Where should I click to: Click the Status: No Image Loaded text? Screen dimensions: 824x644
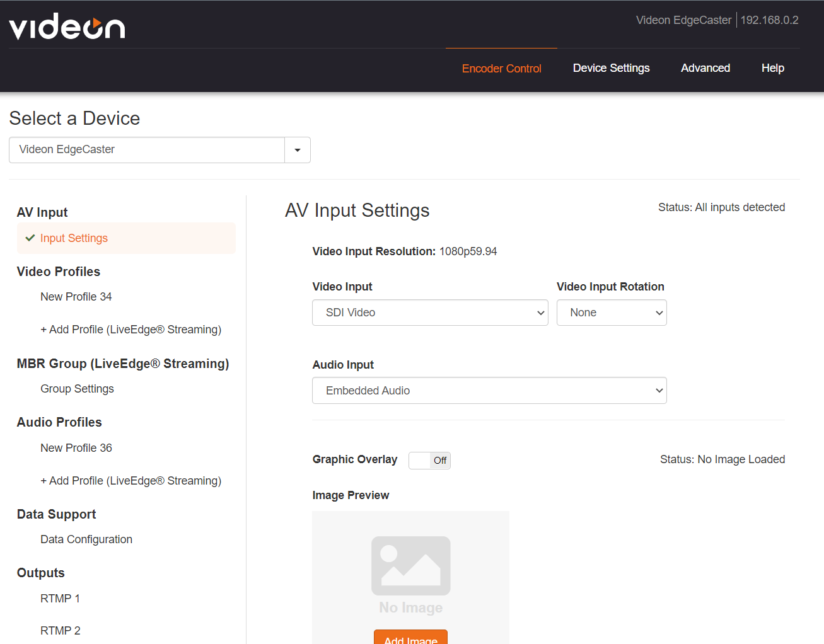click(722, 459)
